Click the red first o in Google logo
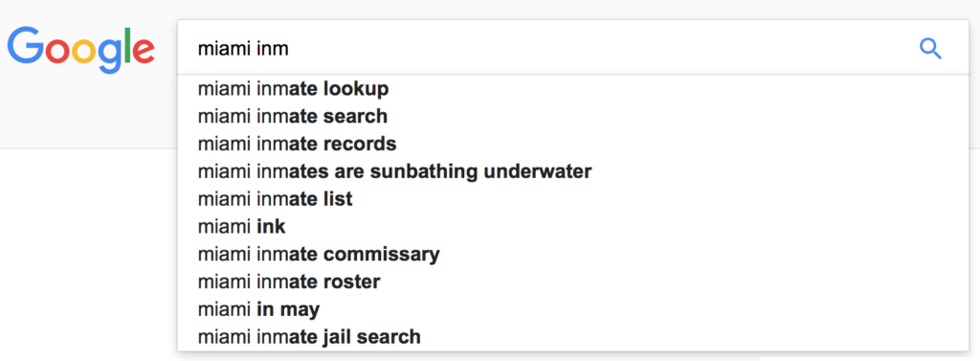The width and height of the screenshot is (980, 361). [x=57, y=52]
